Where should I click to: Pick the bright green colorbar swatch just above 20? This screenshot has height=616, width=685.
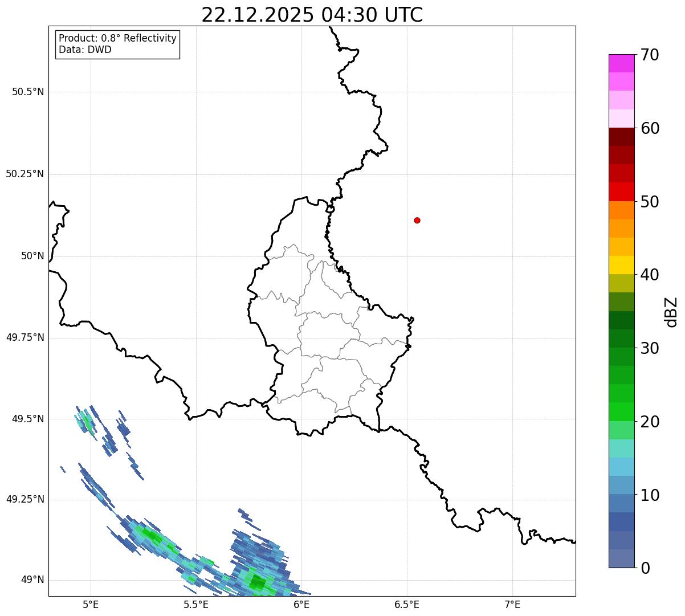[x=621, y=412]
